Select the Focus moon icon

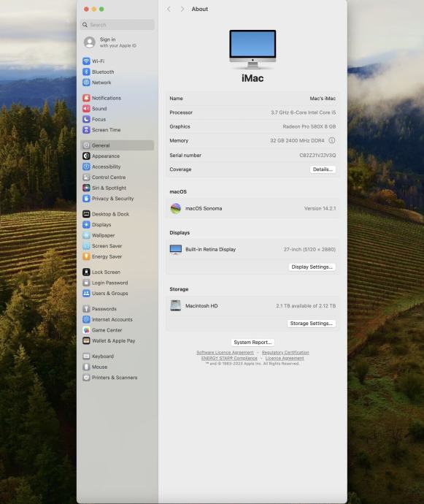point(86,119)
